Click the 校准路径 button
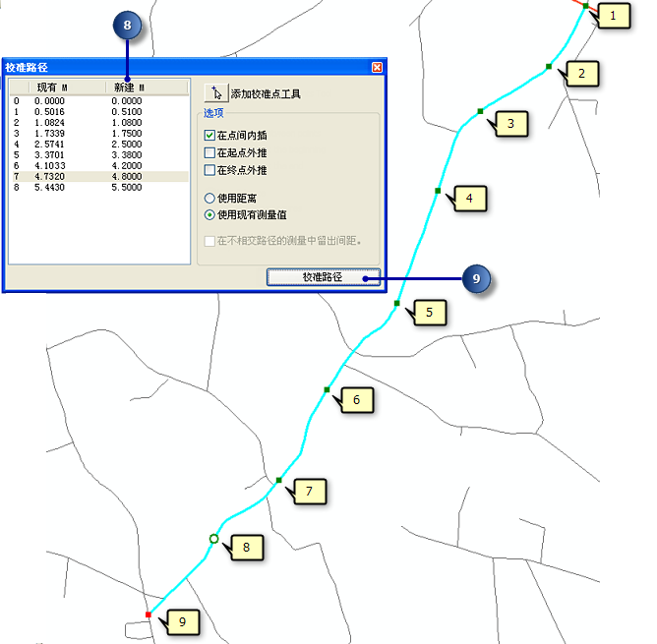657x644 pixels. (323, 277)
